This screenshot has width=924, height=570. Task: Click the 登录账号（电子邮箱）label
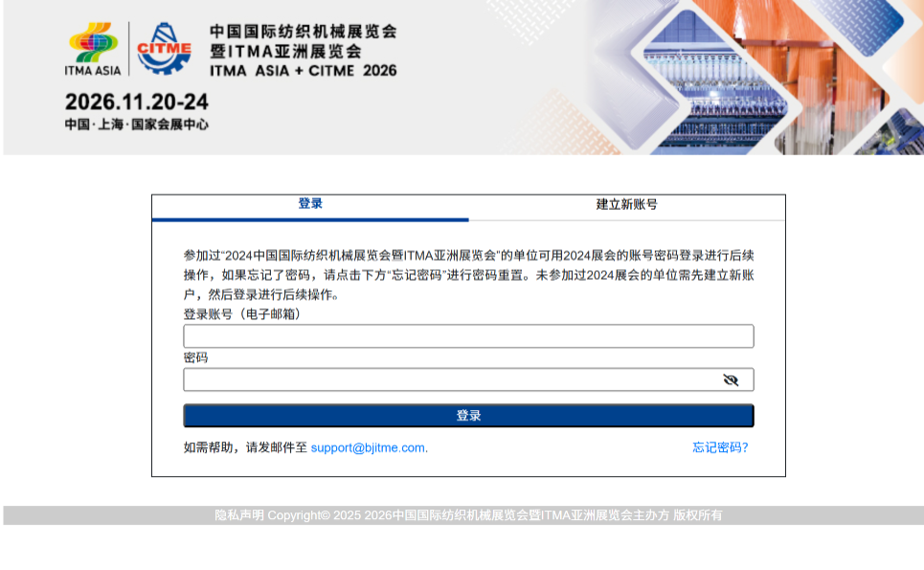(x=244, y=314)
